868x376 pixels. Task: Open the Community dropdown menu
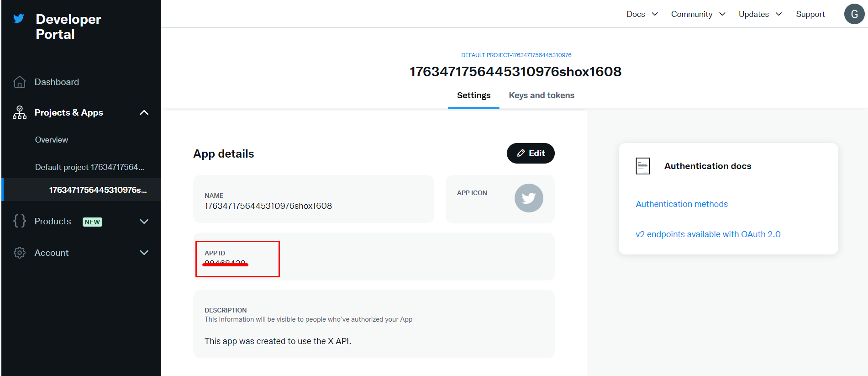(x=698, y=14)
